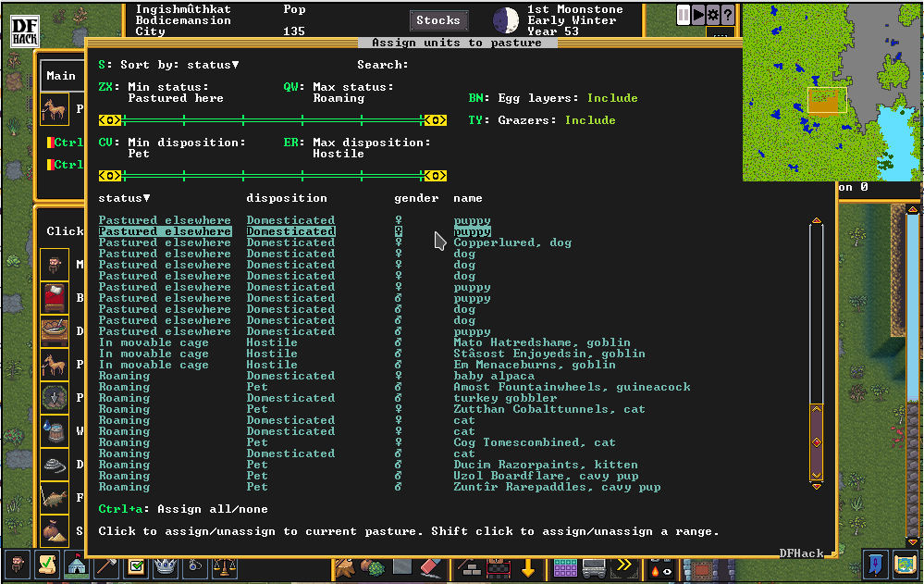The width and height of the screenshot is (924, 584).
Task: Click the justice scales icon in the bottom toolbar
Action: tap(225, 565)
